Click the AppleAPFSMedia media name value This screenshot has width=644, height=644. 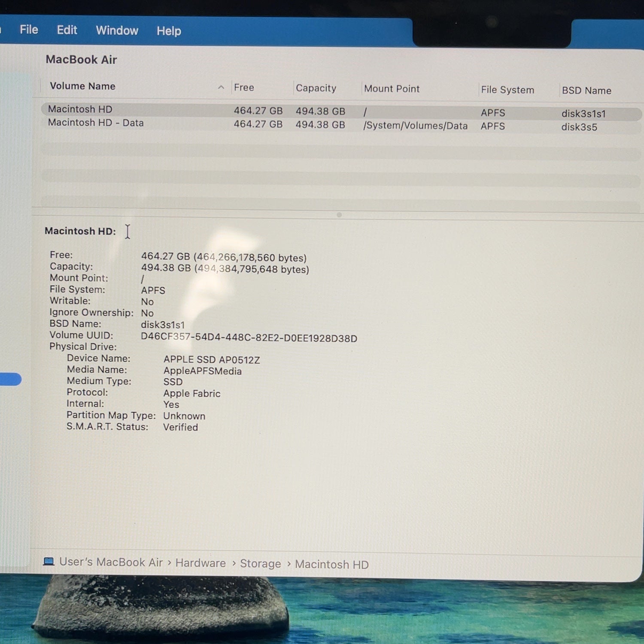pyautogui.click(x=203, y=371)
